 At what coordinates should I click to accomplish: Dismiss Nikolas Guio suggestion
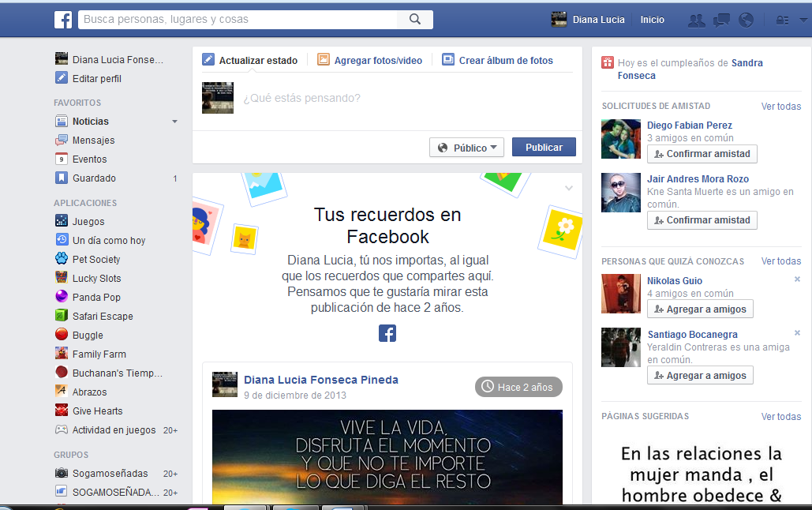[x=797, y=279]
